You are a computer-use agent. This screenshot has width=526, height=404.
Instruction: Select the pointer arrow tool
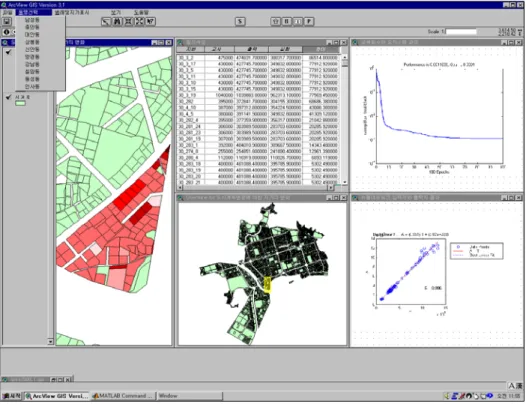(x=106, y=21)
